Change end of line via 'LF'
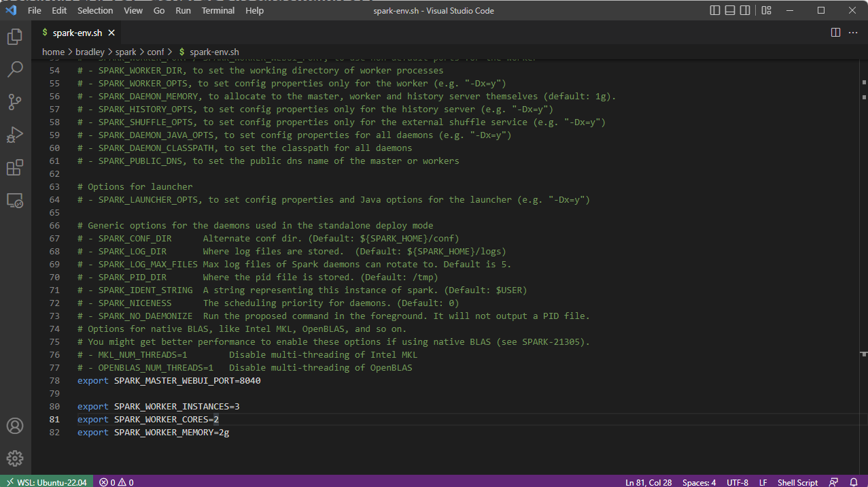Viewport: 868px width, 487px height. point(763,482)
